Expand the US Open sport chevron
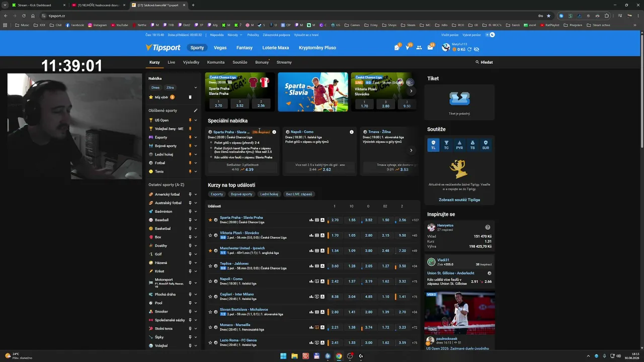This screenshot has height=362, width=644. 196,121
